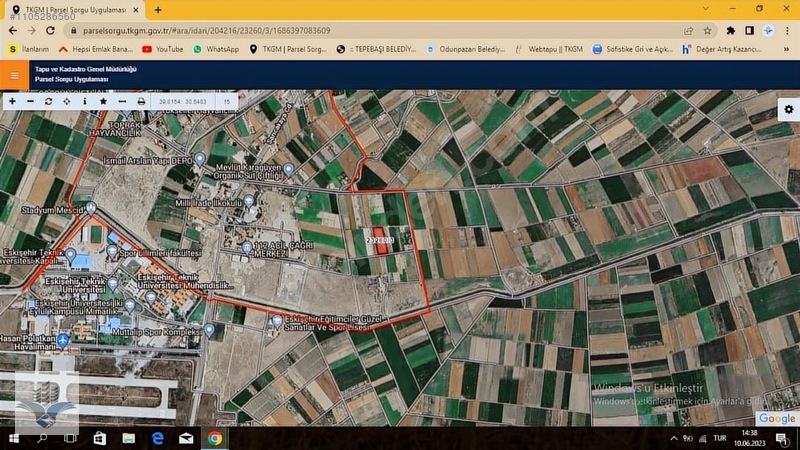Open the Değer Artış Kazancı bookmark
Screen dimensions: 800x450
pos(722,49)
